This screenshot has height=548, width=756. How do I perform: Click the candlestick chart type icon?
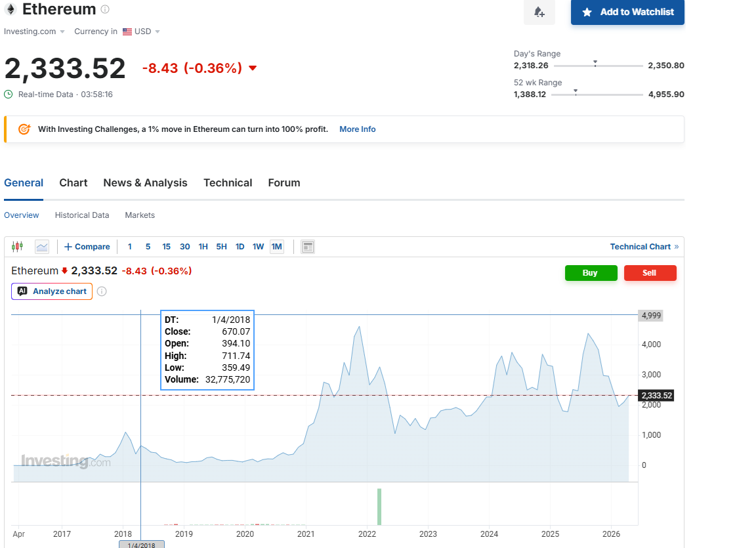(x=18, y=247)
